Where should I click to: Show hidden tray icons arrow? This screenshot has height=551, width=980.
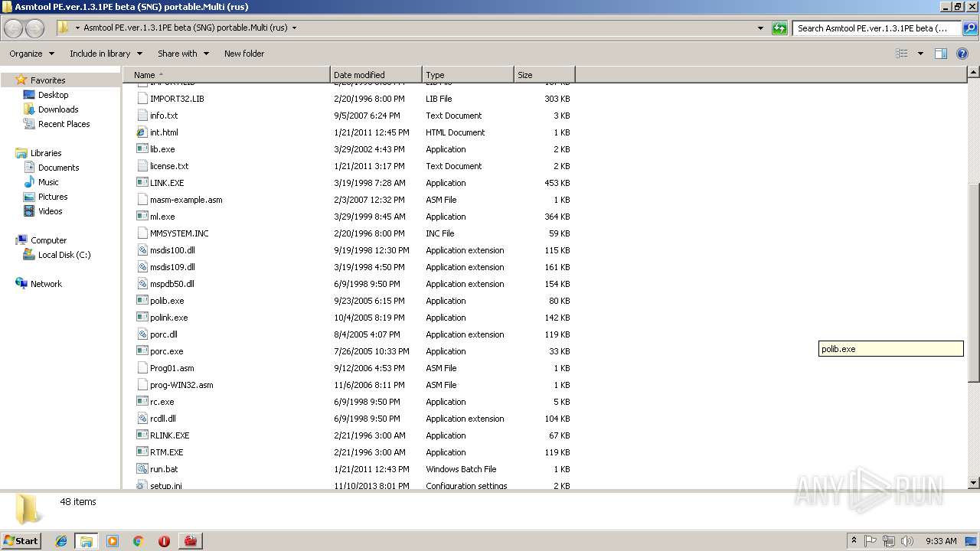click(x=854, y=541)
